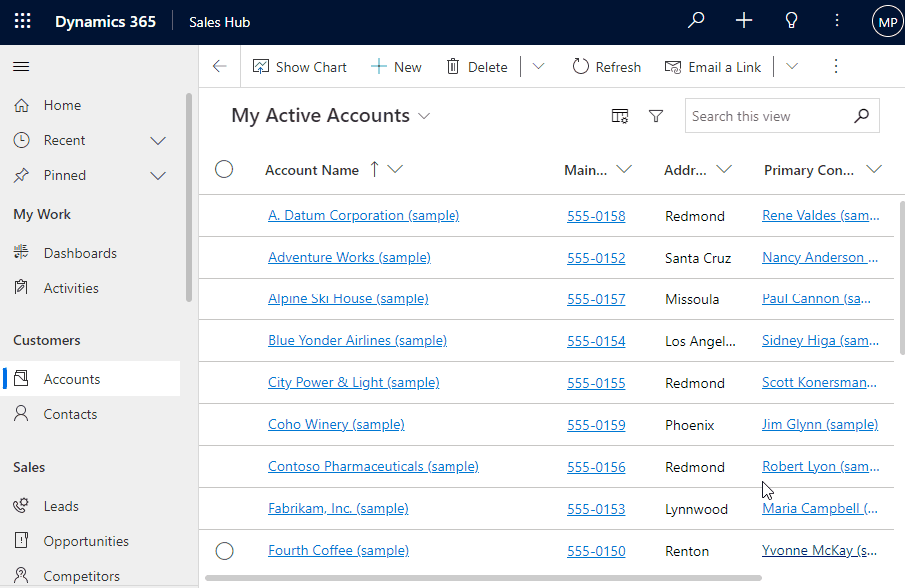This screenshot has width=905, height=588.
Task: Open the Sales Hub app menu
Action: [219, 21]
